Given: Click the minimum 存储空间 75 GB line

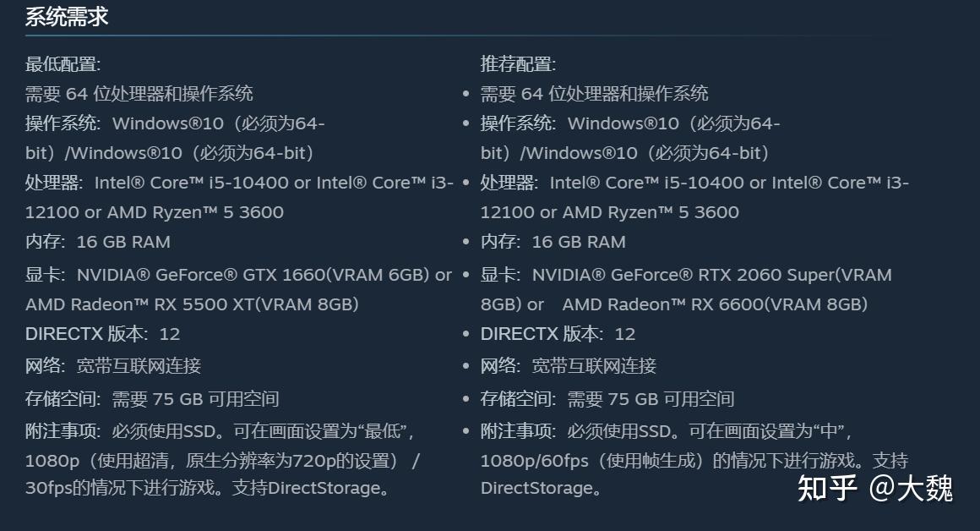Looking at the screenshot, I should (152, 399).
